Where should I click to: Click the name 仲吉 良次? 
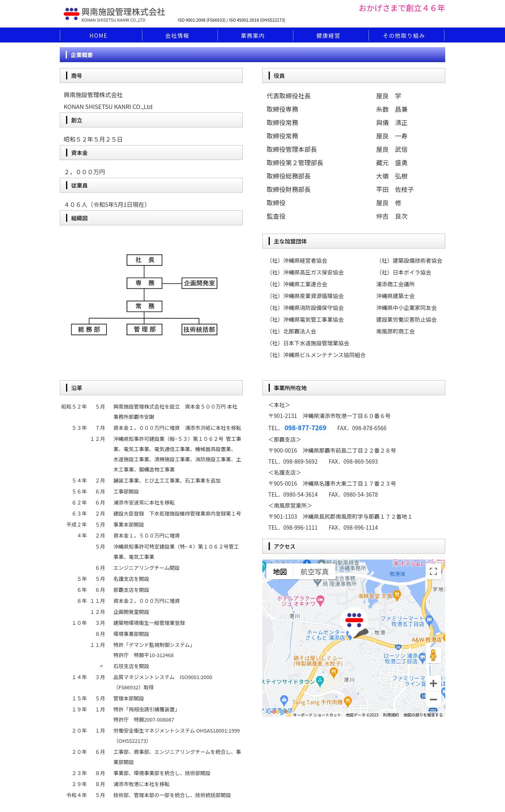click(392, 216)
